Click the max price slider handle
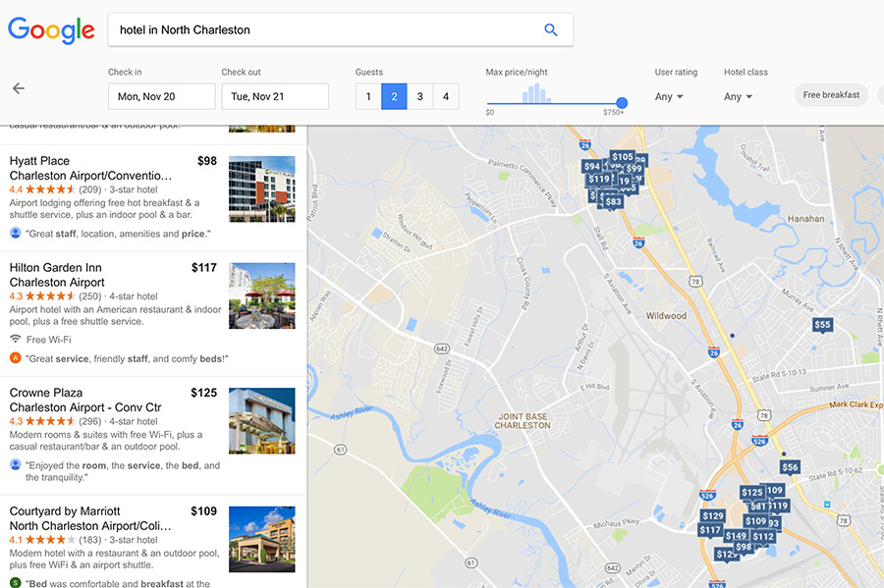Image resolution: width=884 pixels, height=588 pixels. click(x=622, y=103)
